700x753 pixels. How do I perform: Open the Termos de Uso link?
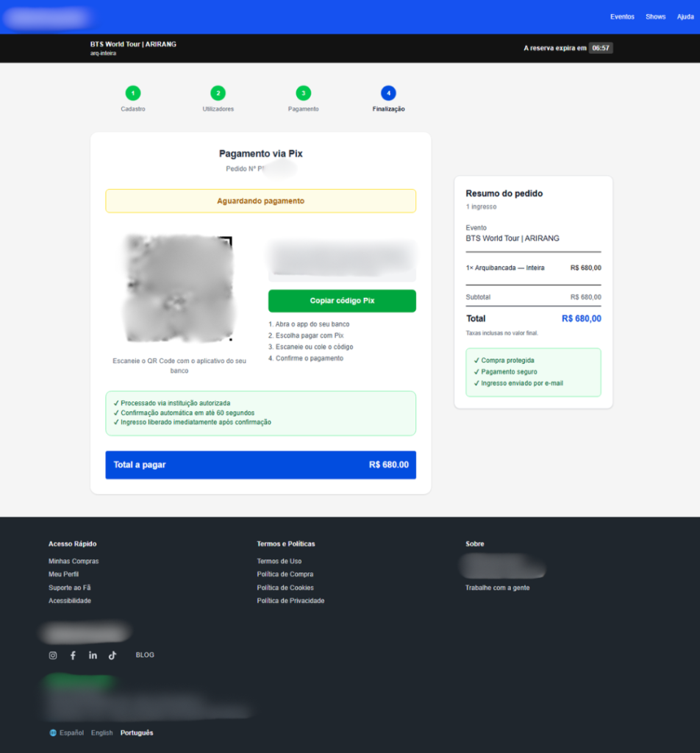click(x=279, y=561)
